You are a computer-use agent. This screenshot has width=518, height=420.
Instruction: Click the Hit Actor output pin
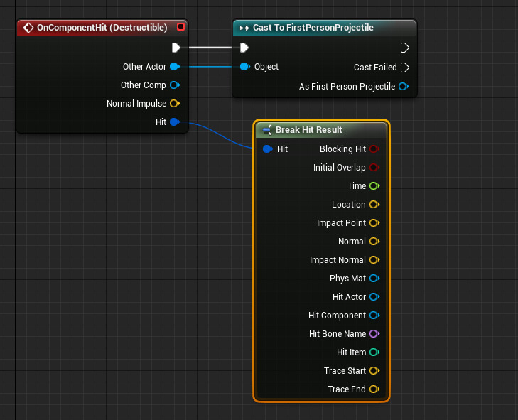point(374,297)
